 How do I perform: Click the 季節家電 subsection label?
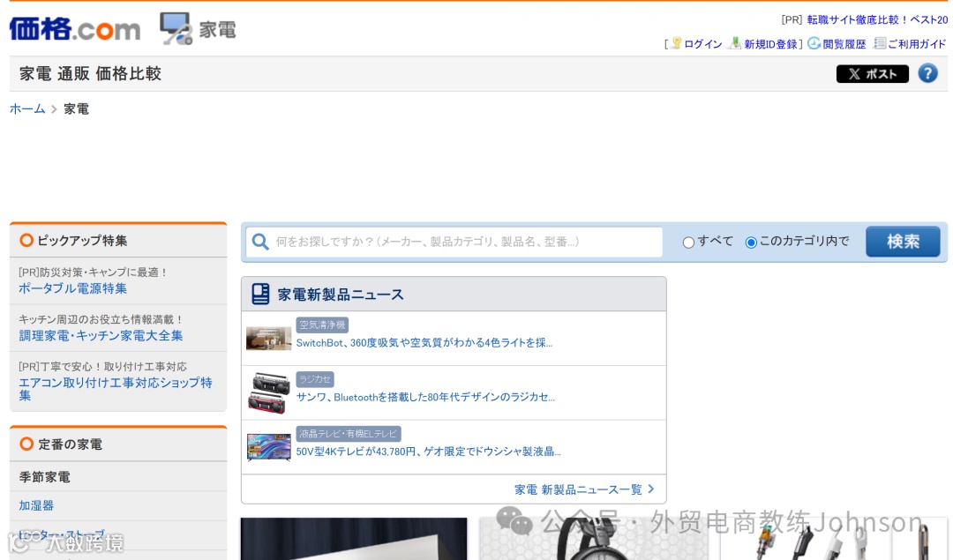click(44, 477)
